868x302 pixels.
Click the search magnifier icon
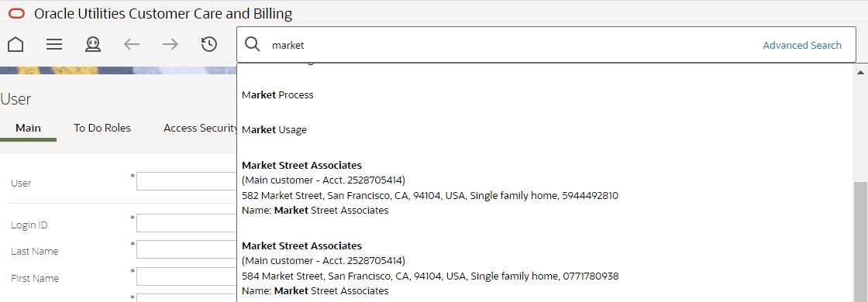click(253, 45)
